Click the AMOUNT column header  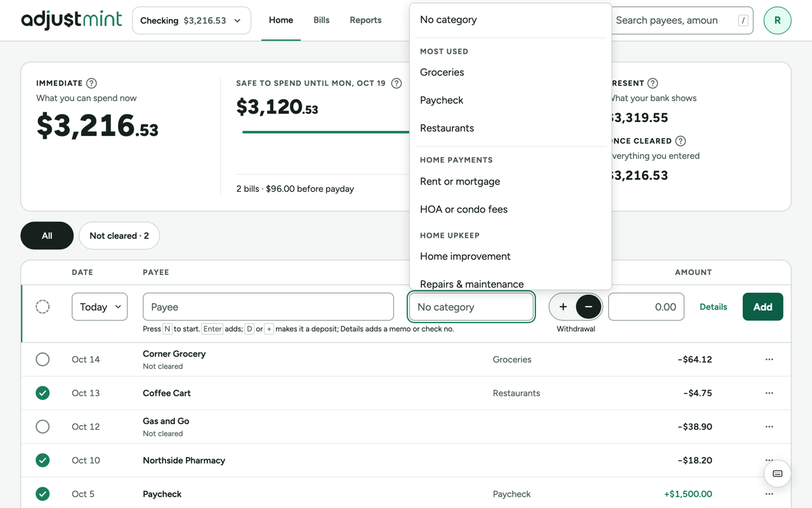[693, 272]
